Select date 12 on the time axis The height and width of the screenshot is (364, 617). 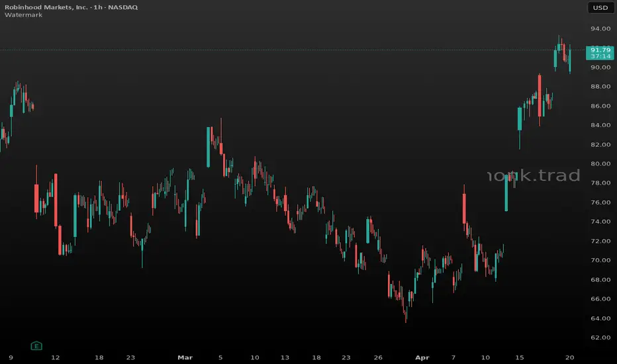56,357
